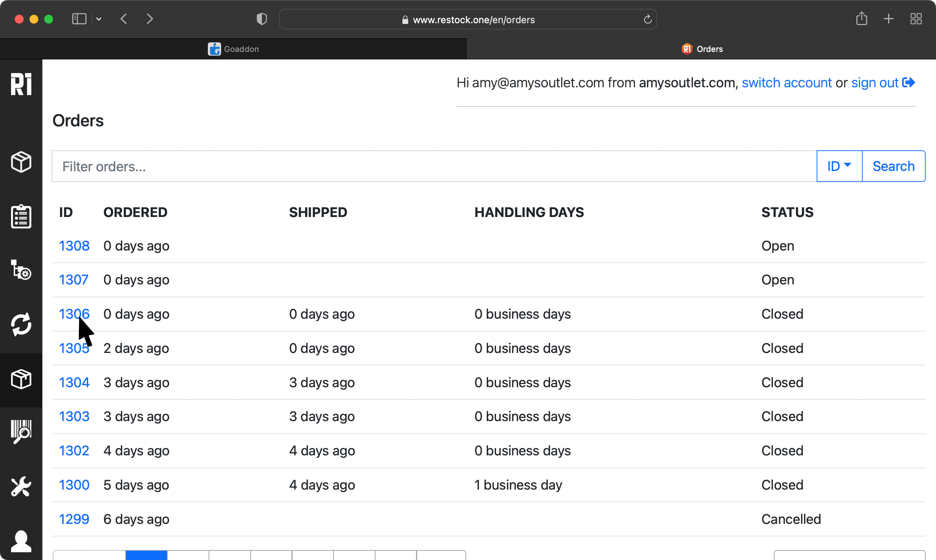Click the Search button

(x=893, y=167)
